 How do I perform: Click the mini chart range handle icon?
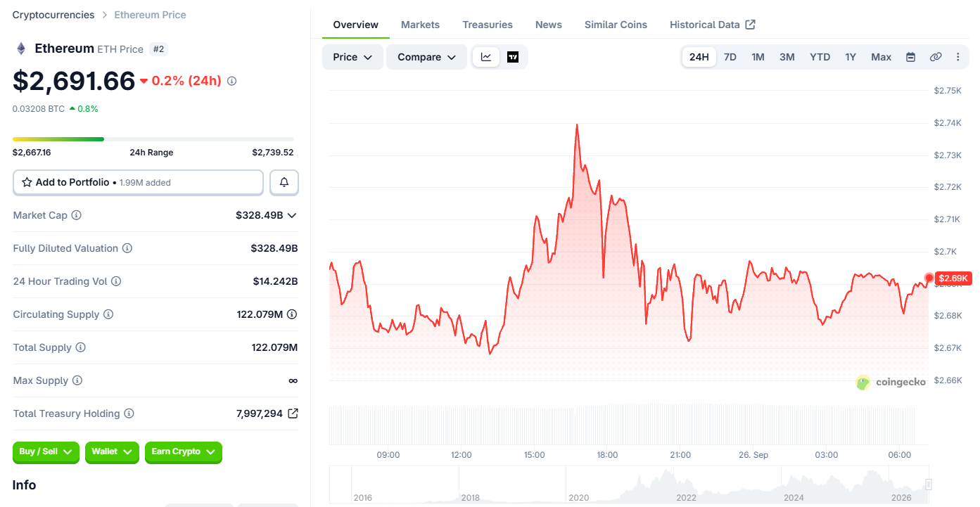(929, 484)
